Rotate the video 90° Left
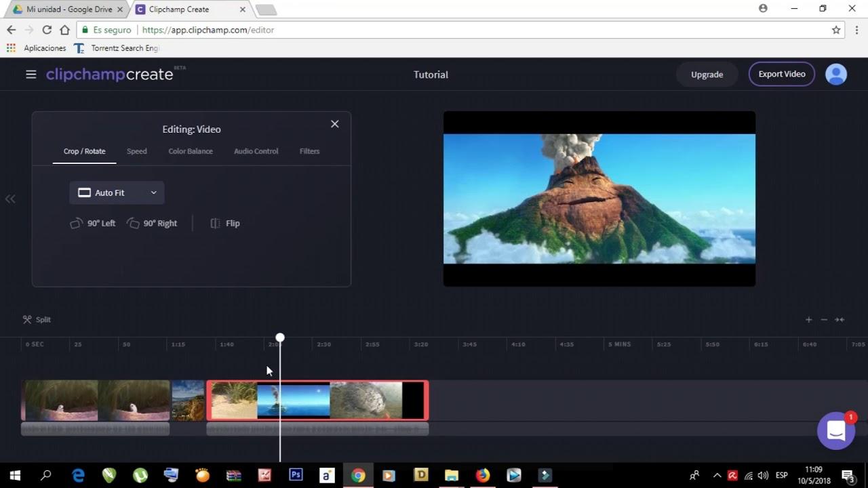Image resolution: width=868 pixels, height=488 pixels. click(93, 223)
